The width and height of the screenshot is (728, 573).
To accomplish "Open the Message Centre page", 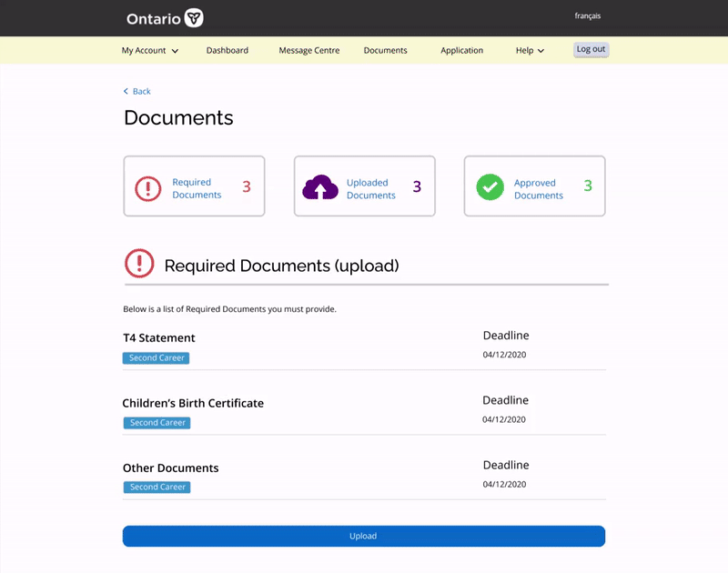I will [309, 50].
